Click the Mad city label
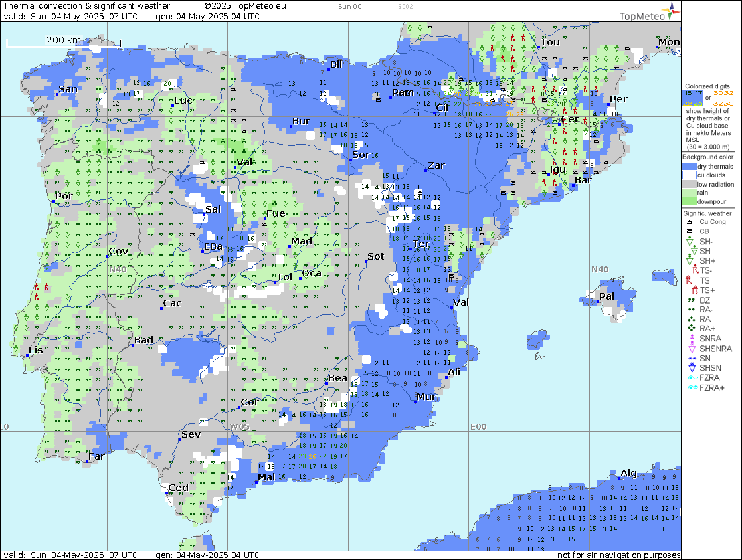This screenshot has height=560, width=742. tap(302, 241)
